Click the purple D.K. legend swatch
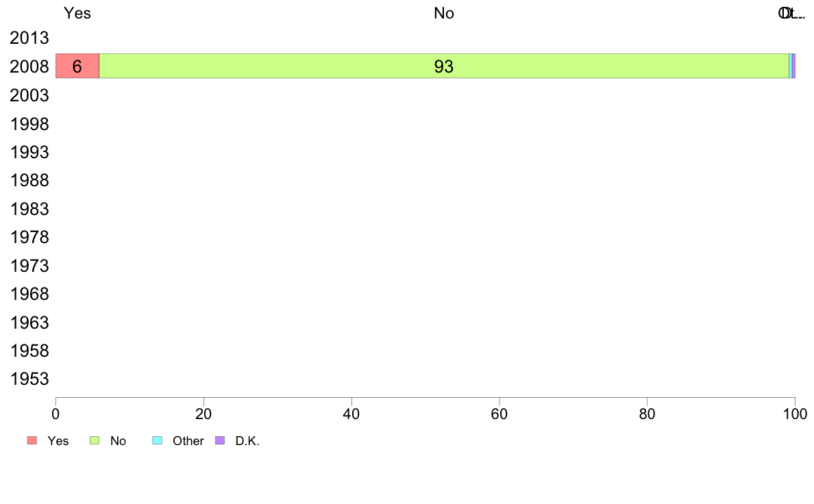 point(220,440)
